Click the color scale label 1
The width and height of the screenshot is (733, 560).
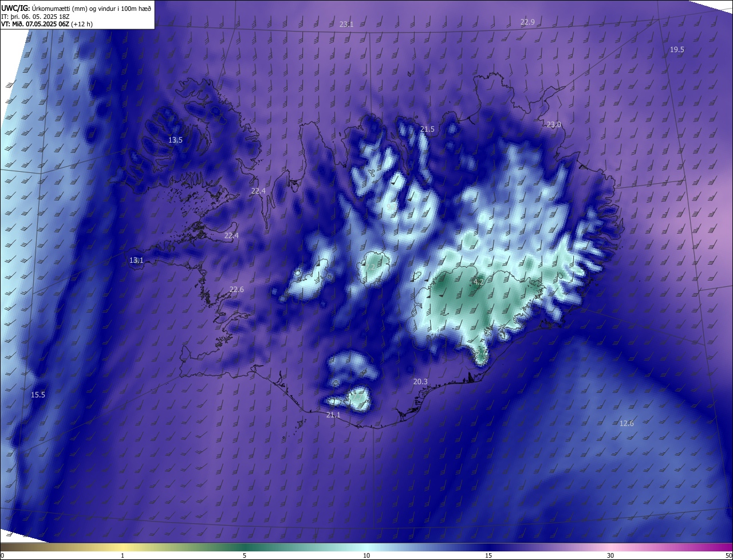pos(123,555)
